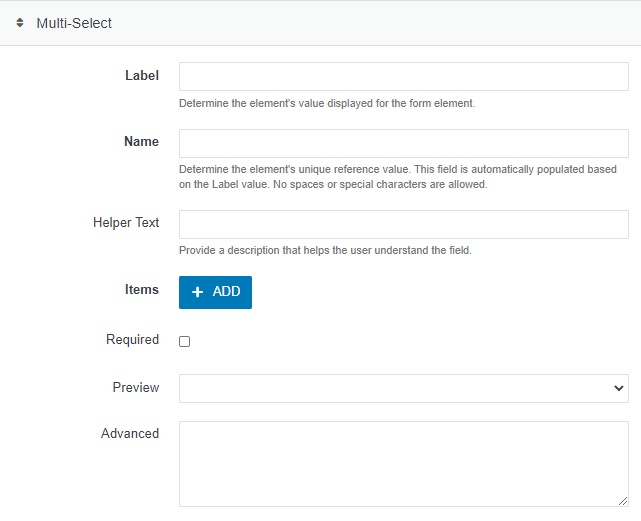Toggle Required via its text label

(x=132, y=340)
